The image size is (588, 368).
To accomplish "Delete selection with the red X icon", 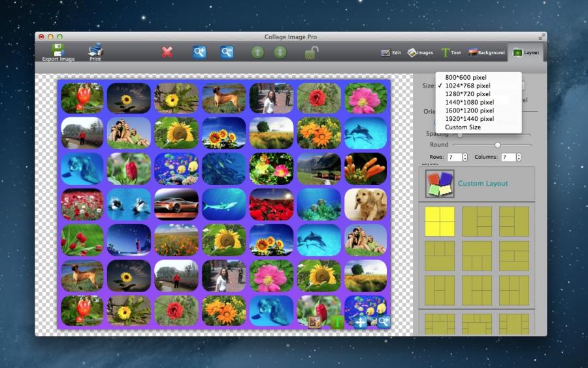I will 167,52.
